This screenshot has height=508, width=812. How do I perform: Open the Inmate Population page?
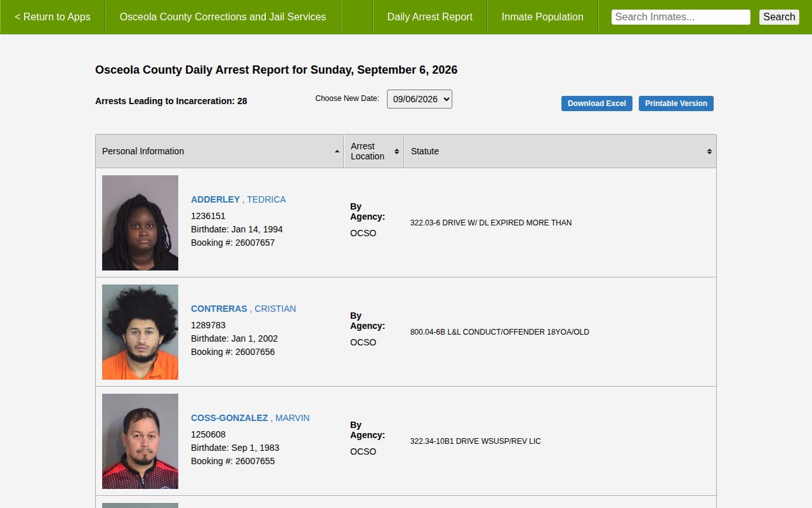(542, 17)
